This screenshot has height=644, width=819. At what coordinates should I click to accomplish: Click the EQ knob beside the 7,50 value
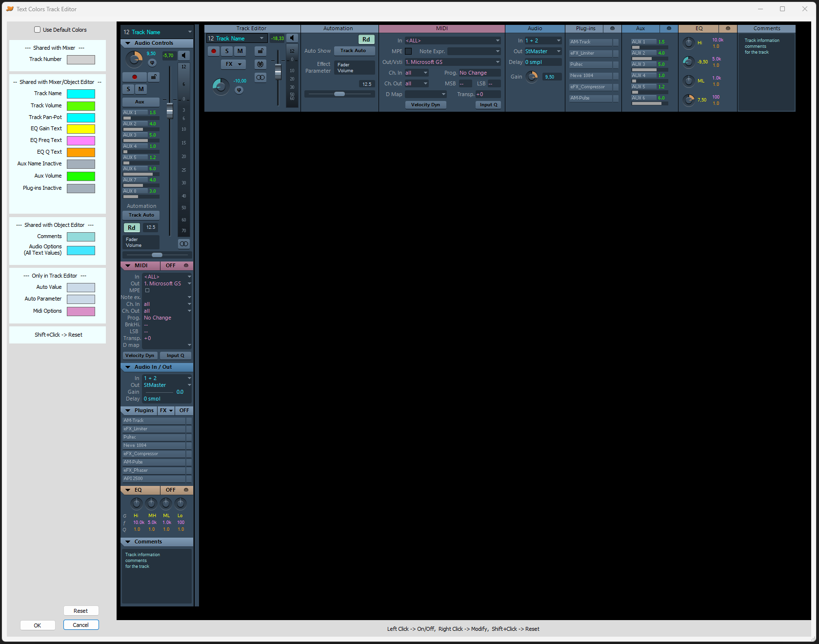(688, 100)
